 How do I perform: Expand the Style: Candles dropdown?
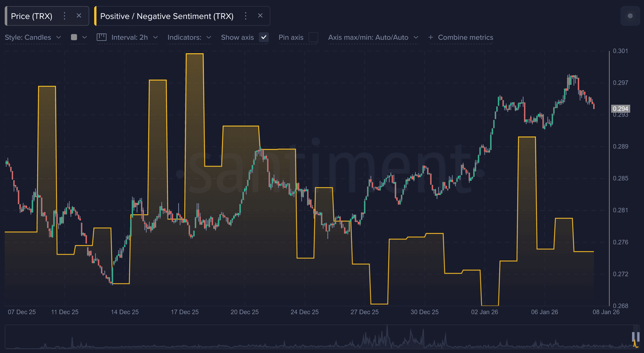click(33, 37)
